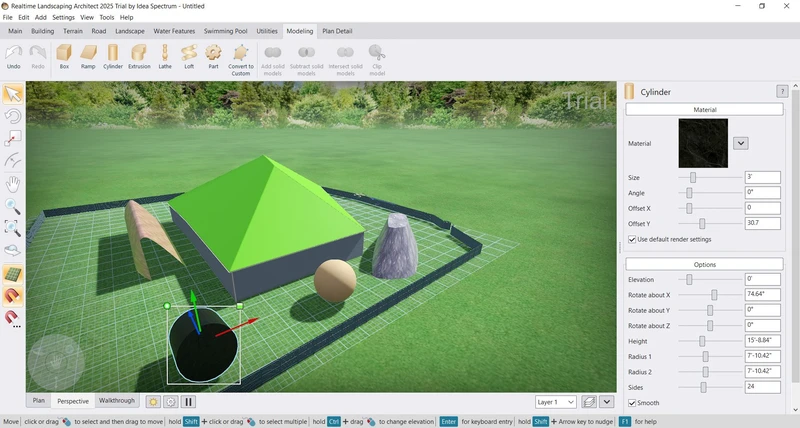This screenshot has width=800, height=428.
Task: Switch to the Landscape tab
Action: click(130, 31)
